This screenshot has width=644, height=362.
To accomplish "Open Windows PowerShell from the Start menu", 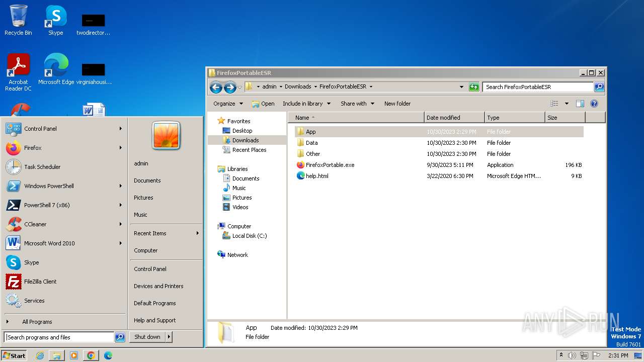I will tap(64, 186).
